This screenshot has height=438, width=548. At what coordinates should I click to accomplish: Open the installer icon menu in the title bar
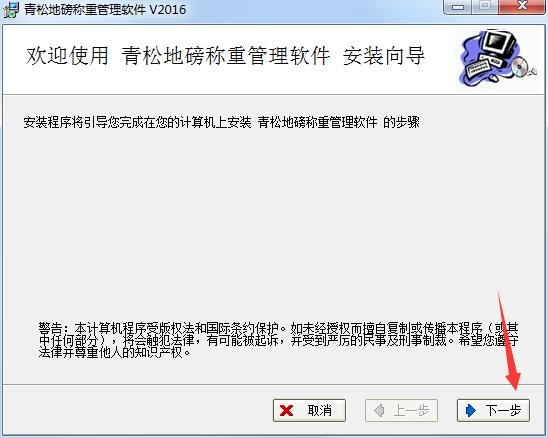click(x=10, y=10)
